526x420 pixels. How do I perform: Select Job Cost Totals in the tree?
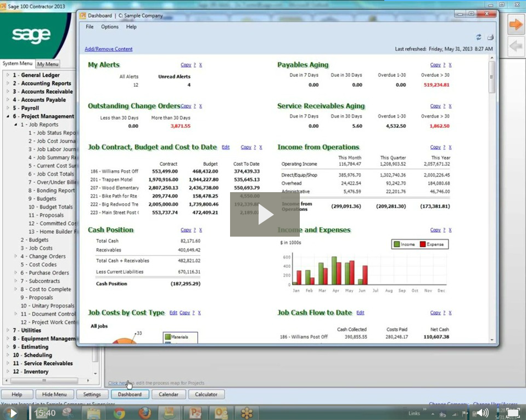[51, 174]
